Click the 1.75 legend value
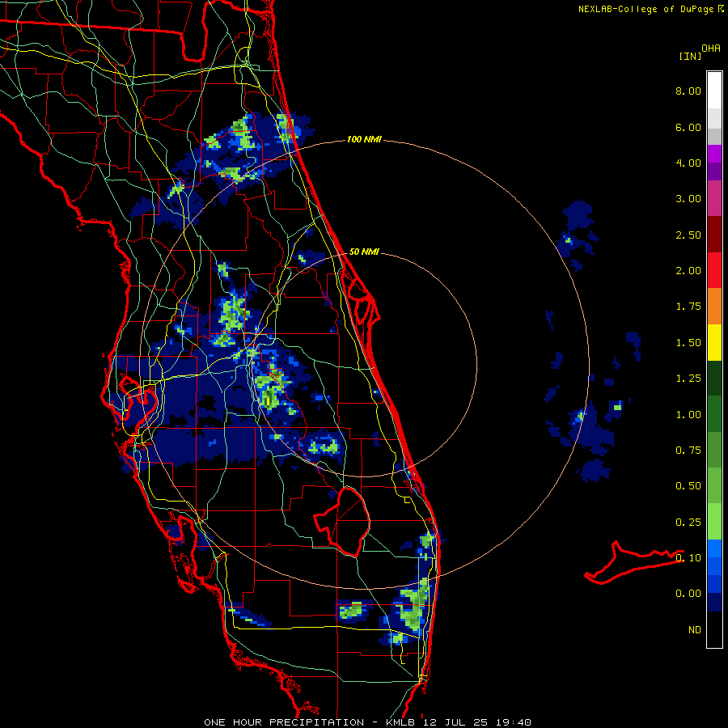Image resolution: width=728 pixels, height=728 pixels. tap(688, 307)
